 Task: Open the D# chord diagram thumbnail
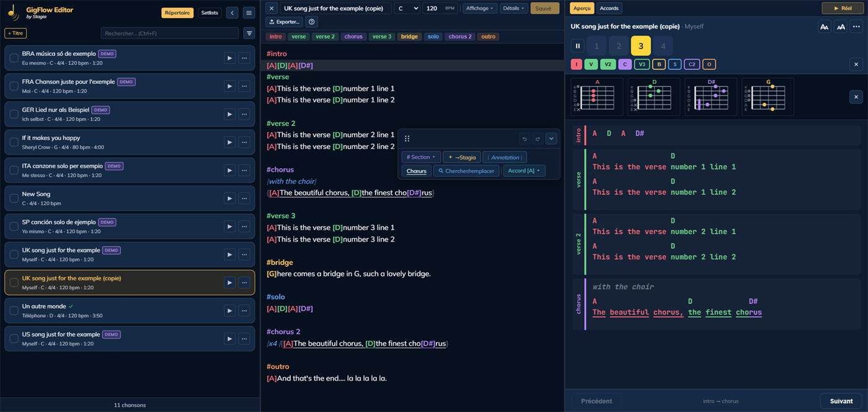(x=711, y=97)
